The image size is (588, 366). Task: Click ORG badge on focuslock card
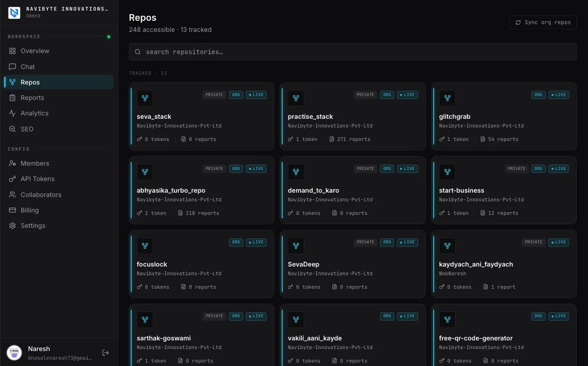[236, 242]
